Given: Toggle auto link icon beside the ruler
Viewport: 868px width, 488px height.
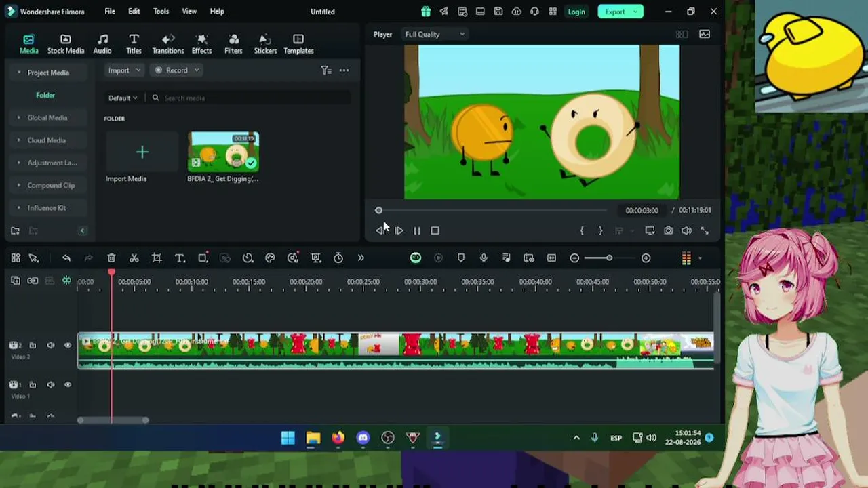Looking at the screenshot, I should [x=33, y=281].
